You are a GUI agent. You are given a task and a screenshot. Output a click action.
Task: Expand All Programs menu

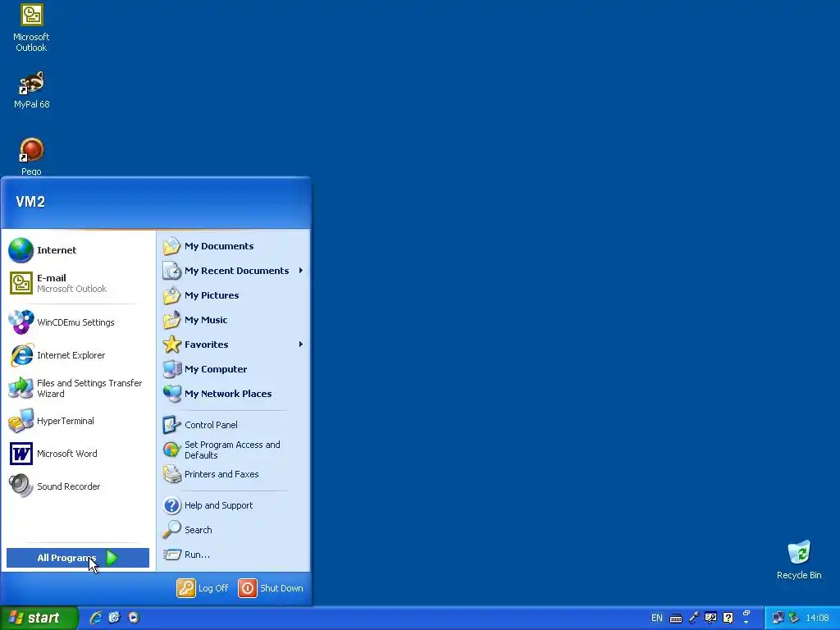(78, 558)
